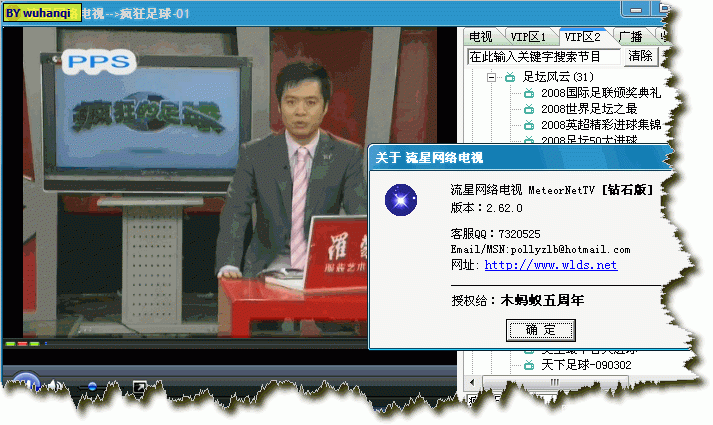Click the TV icon beside 2008国际足联颁奖典礼
This screenshot has height=425, width=713.
click(x=529, y=93)
